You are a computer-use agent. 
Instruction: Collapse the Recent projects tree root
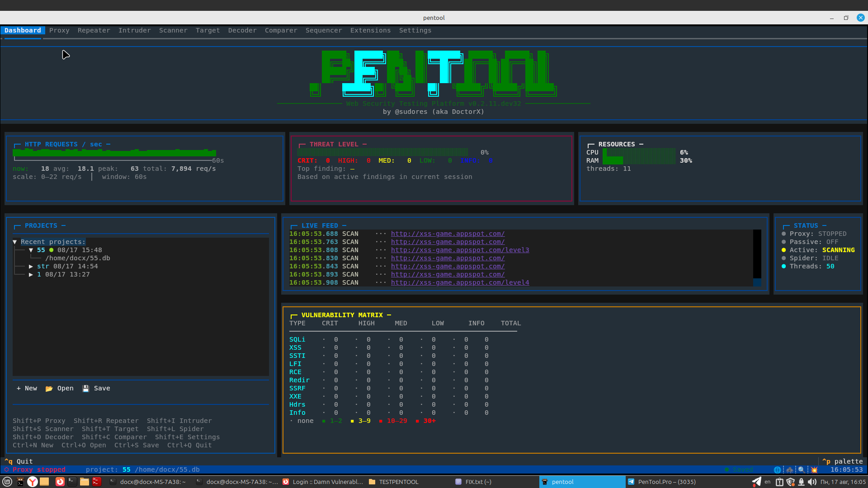click(14, 242)
